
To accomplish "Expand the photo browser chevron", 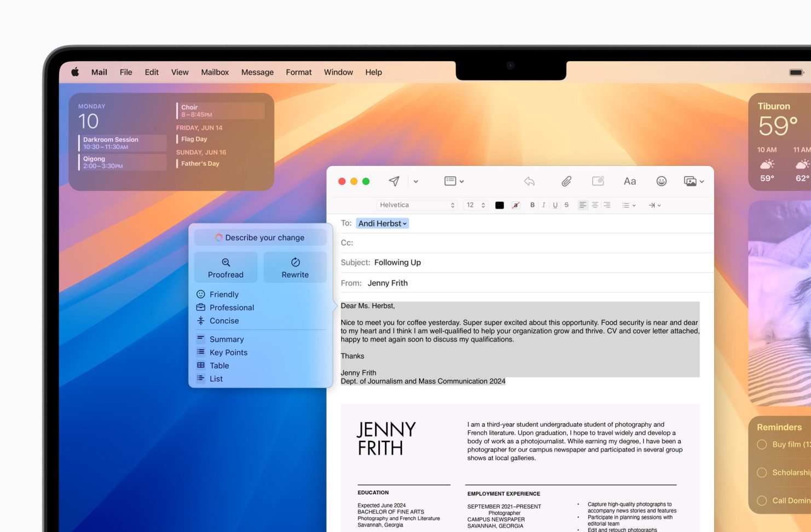I will pos(702,182).
